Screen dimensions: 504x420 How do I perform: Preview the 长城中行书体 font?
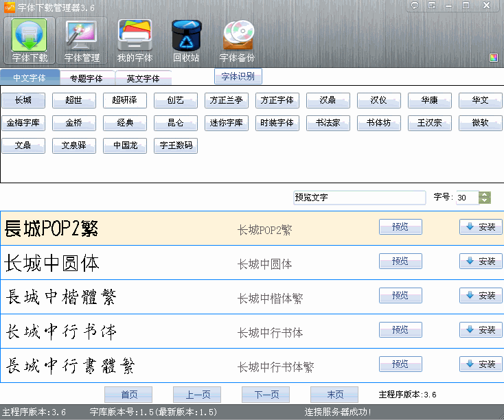pos(400,329)
